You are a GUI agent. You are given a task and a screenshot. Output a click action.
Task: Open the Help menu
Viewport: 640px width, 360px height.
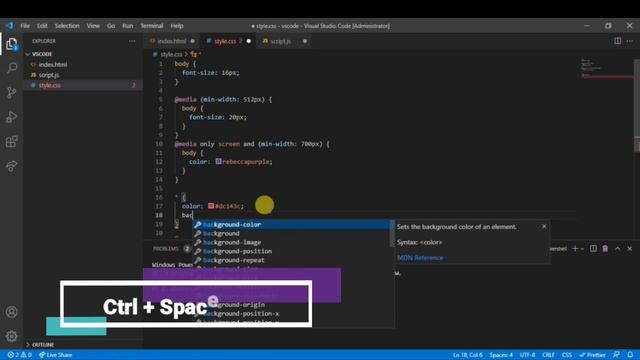(177, 26)
